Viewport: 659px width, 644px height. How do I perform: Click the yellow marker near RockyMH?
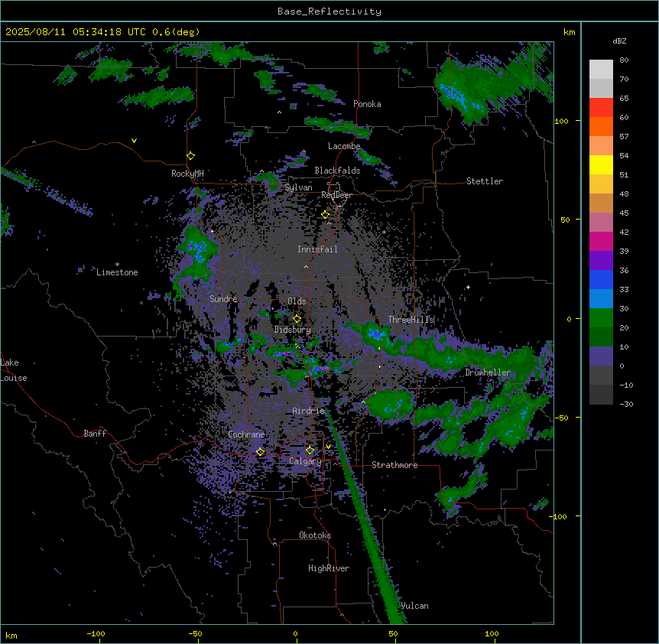[x=191, y=156]
